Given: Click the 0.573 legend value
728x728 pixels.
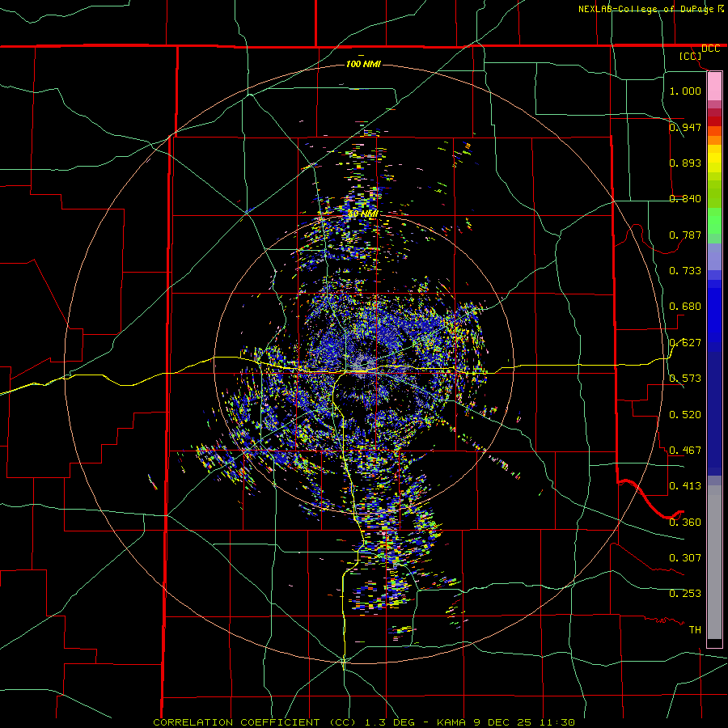Looking at the screenshot, I should [685, 379].
